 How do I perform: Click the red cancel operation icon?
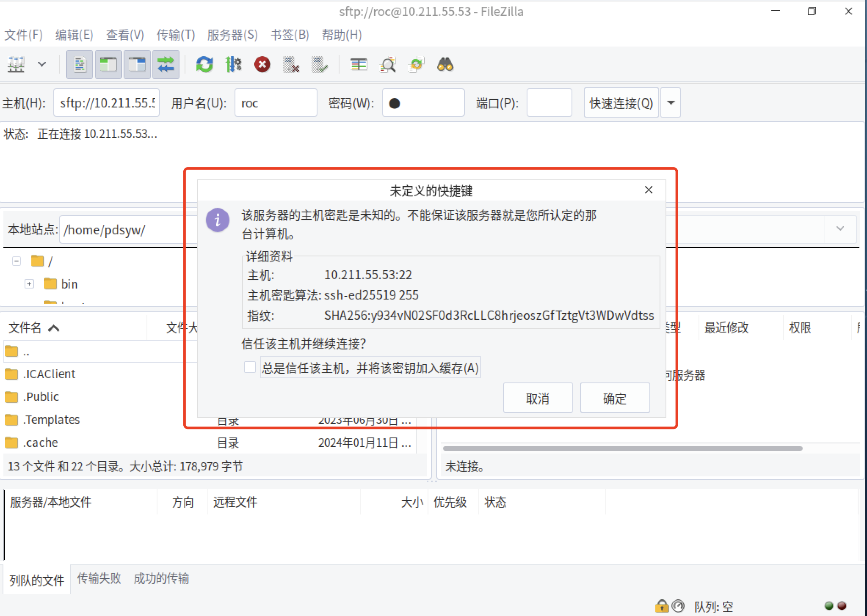click(x=262, y=65)
